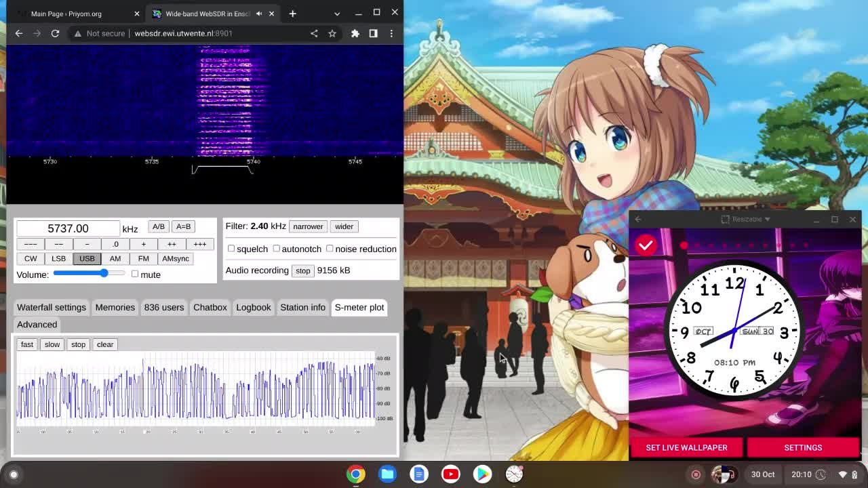Switch demodulation mode to AM
The height and width of the screenshot is (488, 868).
[115, 258]
